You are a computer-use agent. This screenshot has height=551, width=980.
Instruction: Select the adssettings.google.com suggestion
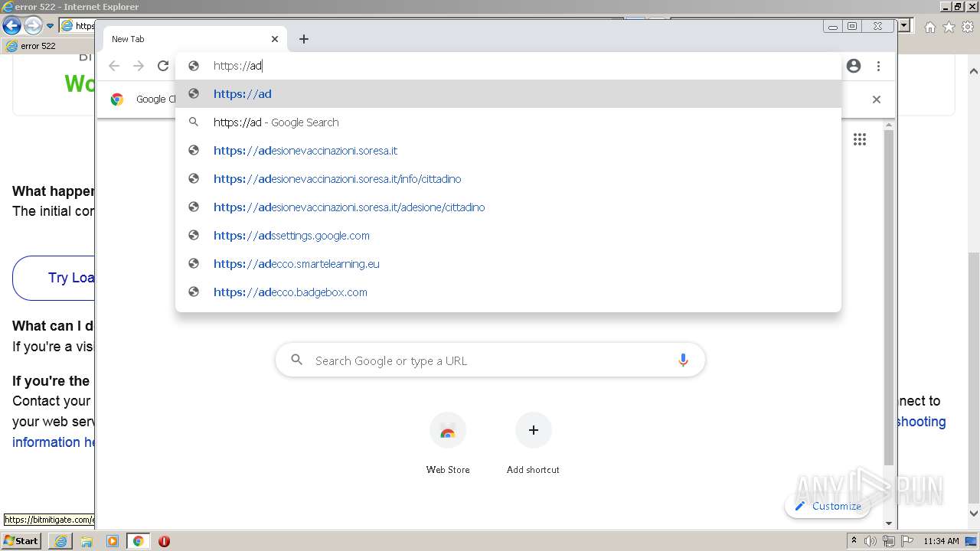pyautogui.click(x=508, y=236)
